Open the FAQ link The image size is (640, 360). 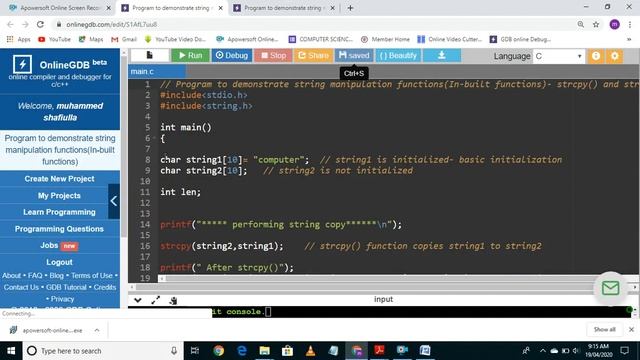[35, 276]
